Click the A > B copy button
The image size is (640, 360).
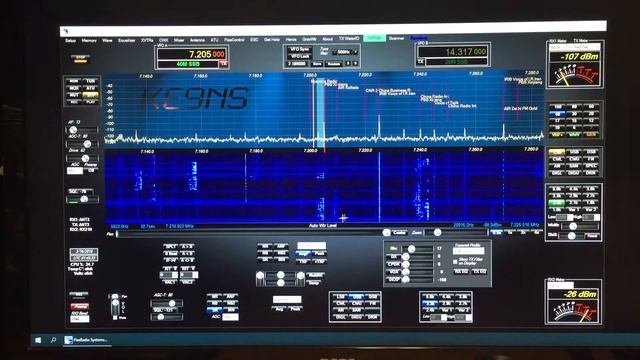(x=187, y=247)
